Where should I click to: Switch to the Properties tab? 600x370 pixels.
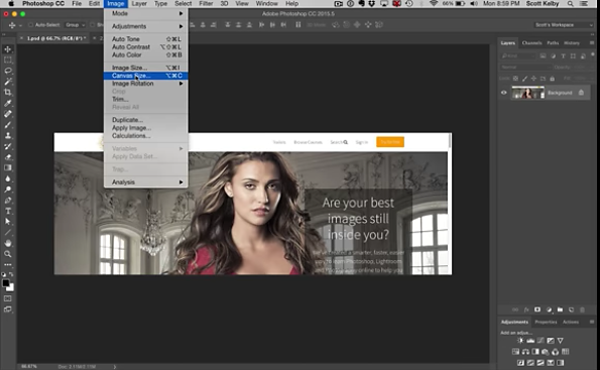click(546, 322)
